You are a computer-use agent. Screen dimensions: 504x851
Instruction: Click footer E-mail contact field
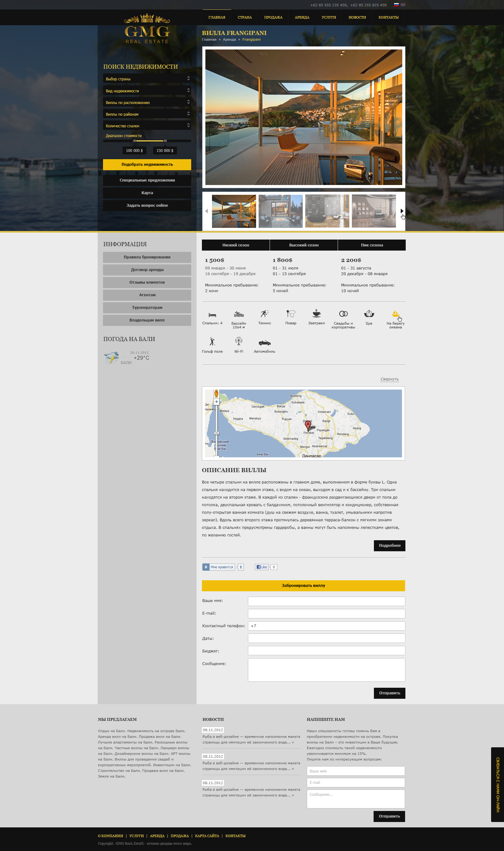tap(356, 783)
